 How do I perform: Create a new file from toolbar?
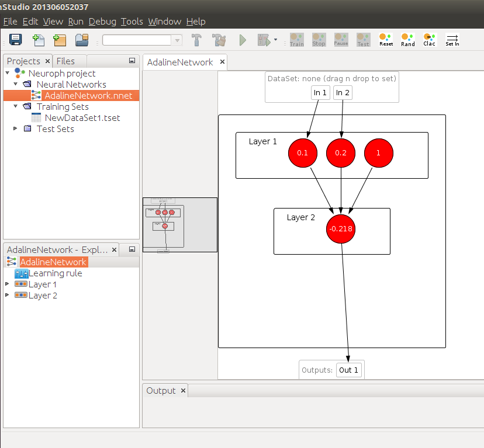pyautogui.click(x=39, y=40)
